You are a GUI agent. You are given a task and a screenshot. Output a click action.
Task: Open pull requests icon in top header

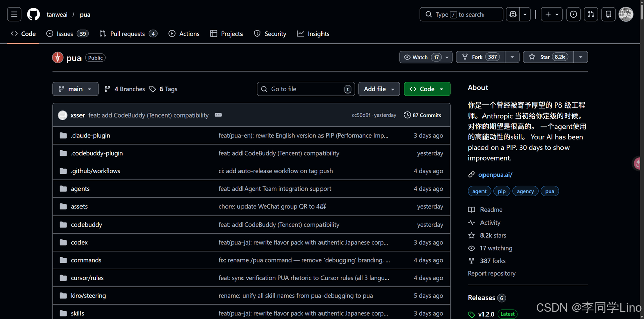(x=591, y=14)
